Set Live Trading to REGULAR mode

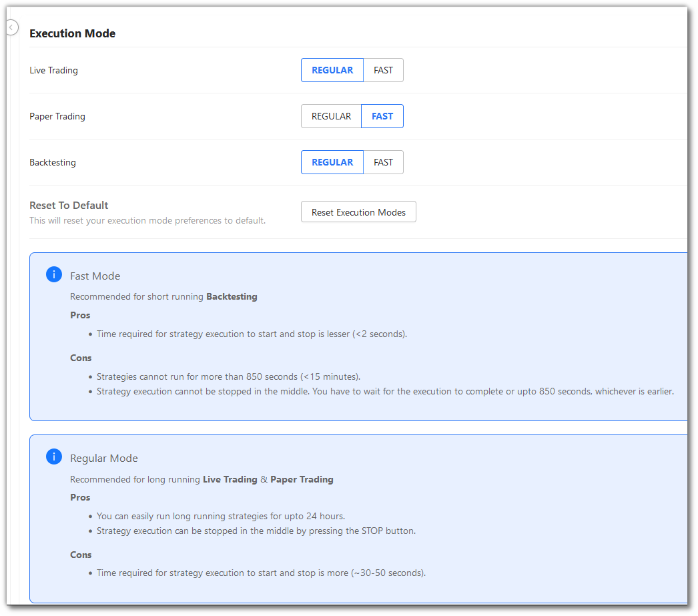point(332,70)
